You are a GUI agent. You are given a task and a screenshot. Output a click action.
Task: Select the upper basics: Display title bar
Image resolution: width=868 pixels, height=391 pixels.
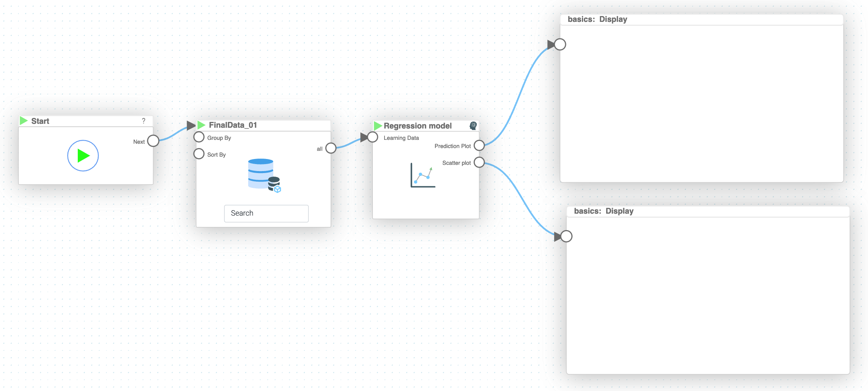click(702, 20)
